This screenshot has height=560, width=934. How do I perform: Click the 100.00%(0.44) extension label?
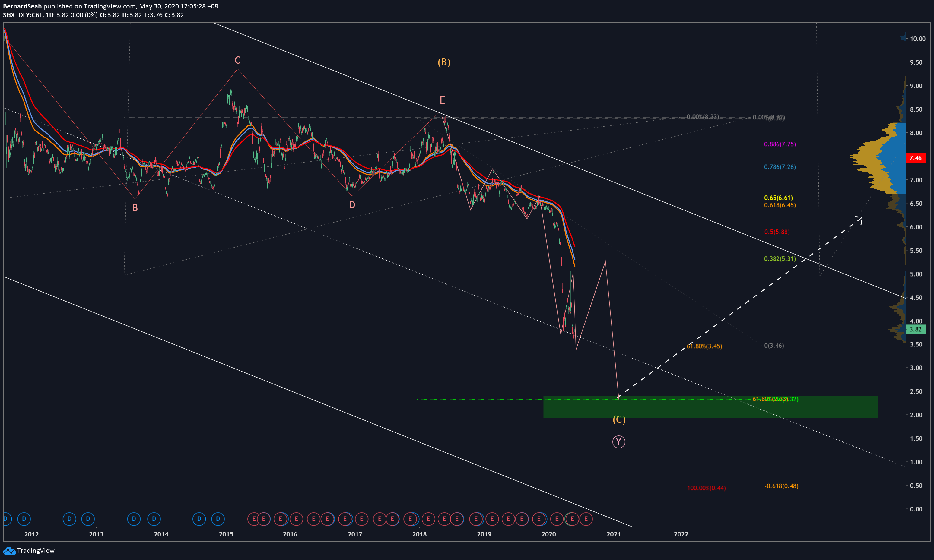click(x=706, y=488)
